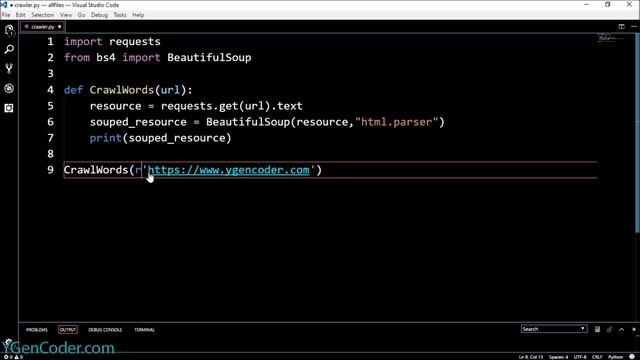The height and width of the screenshot is (360, 640).
Task: Open the View menu
Action: pyautogui.click(x=66, y=15)
